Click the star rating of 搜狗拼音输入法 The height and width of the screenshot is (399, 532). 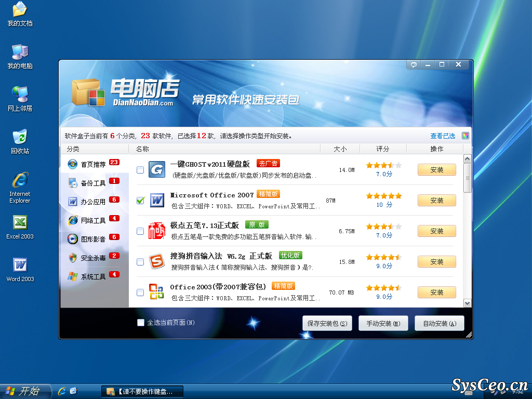(384, 257)
